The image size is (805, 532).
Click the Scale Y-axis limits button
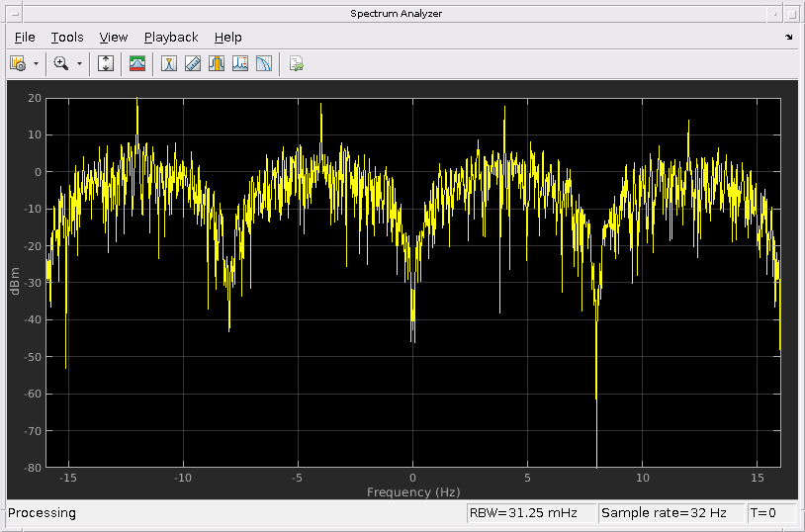point(106,63)
